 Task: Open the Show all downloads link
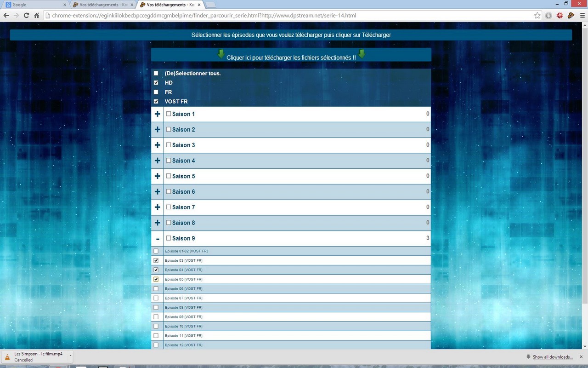[x=553, y=357]
